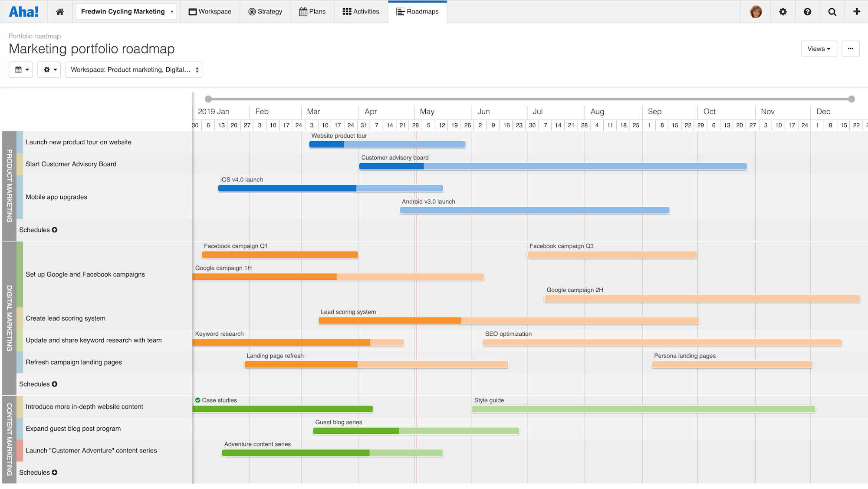The height and width of the screenshot is (489, 868).
Task: Click the completed checkmark on Case studies
Action: tap(198, 400)
